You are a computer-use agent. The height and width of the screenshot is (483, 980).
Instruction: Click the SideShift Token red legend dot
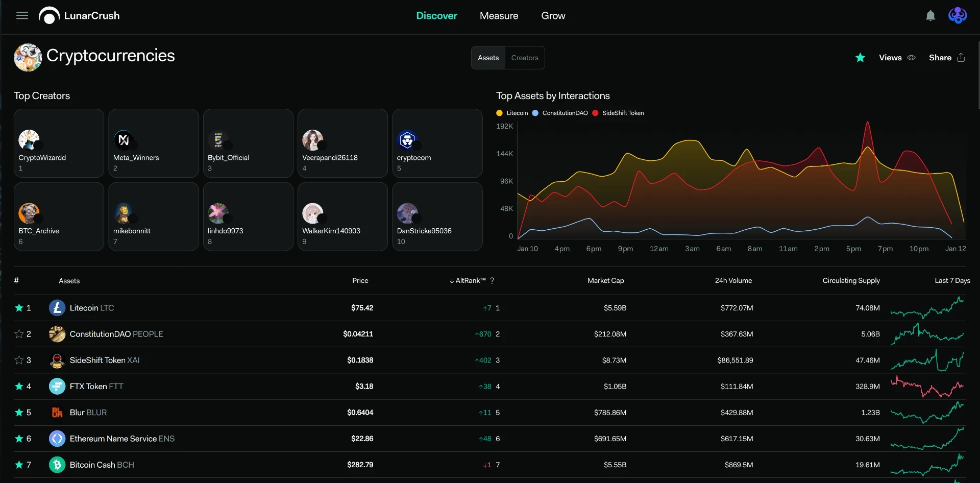point(595,113)
